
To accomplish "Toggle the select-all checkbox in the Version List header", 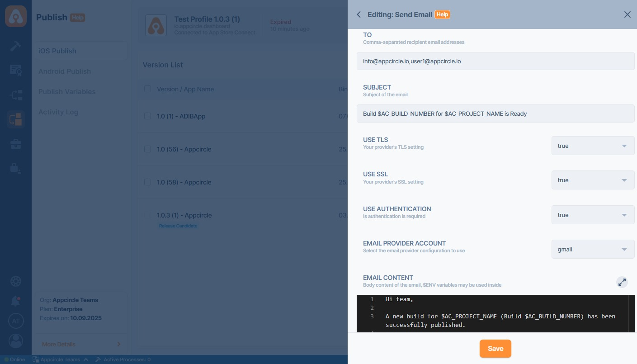I will click(x=147, y=89).
